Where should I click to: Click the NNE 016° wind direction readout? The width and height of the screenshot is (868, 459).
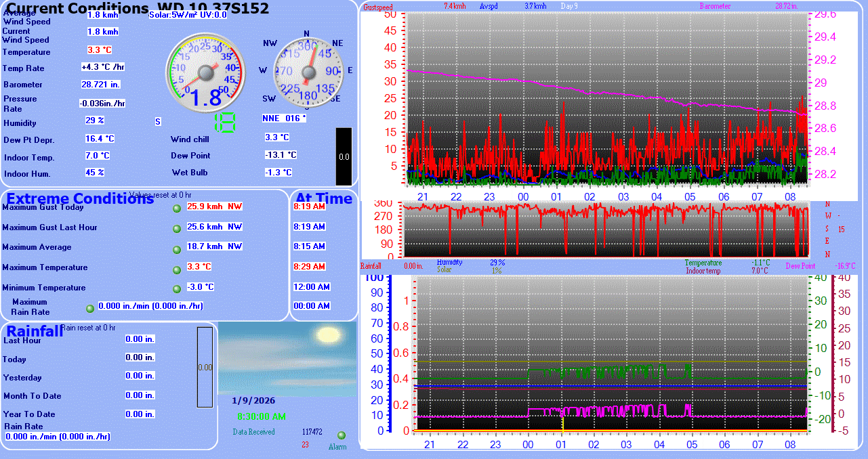285,118
